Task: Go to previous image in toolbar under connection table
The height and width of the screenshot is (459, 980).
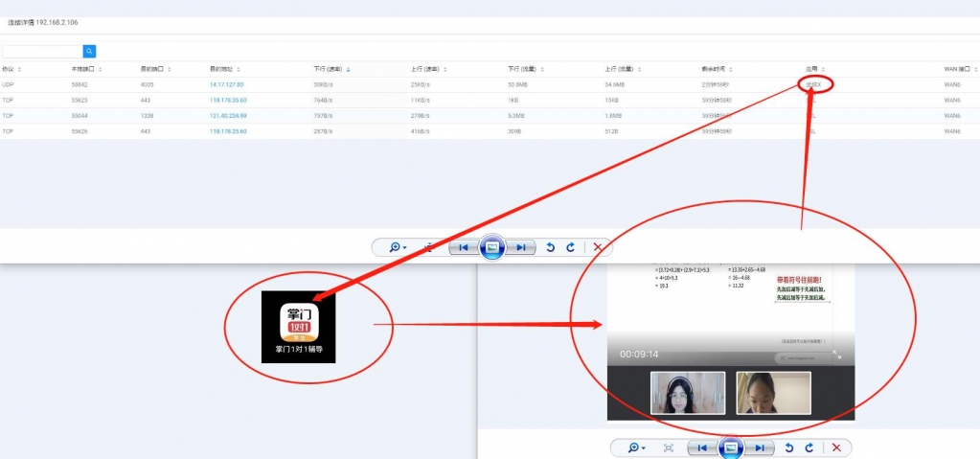Action: point(464,247)
